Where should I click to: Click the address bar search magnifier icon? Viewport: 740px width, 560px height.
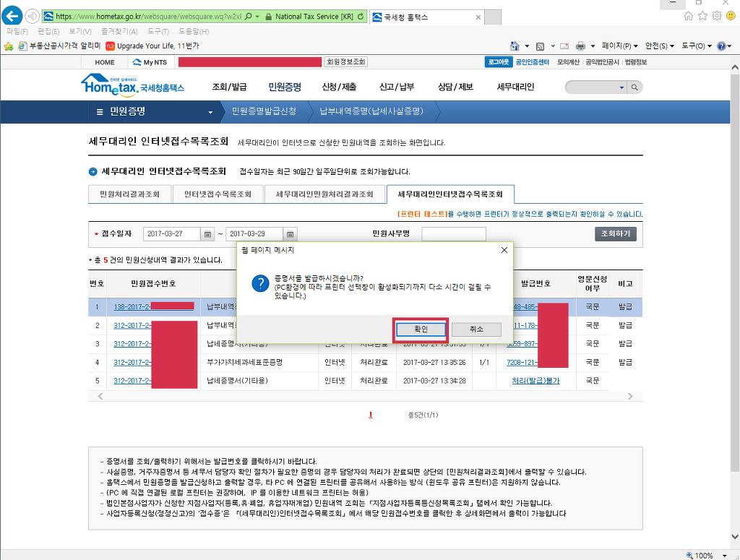tap(249, 17)
